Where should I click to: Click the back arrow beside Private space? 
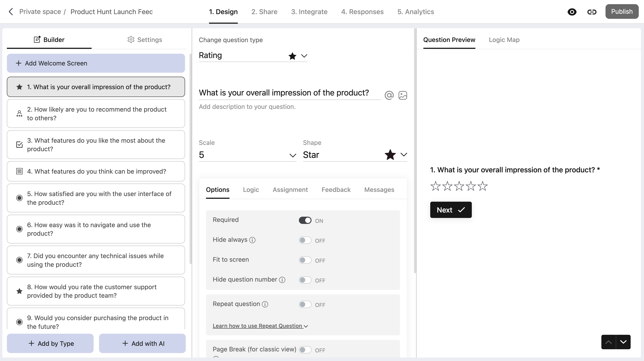11,12
